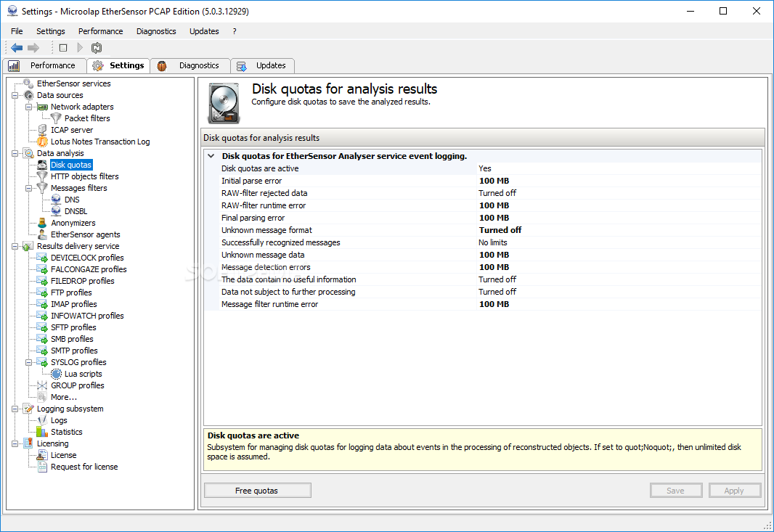
Task: Click the FTP profiles envelope icon
Action: [42, 292]
